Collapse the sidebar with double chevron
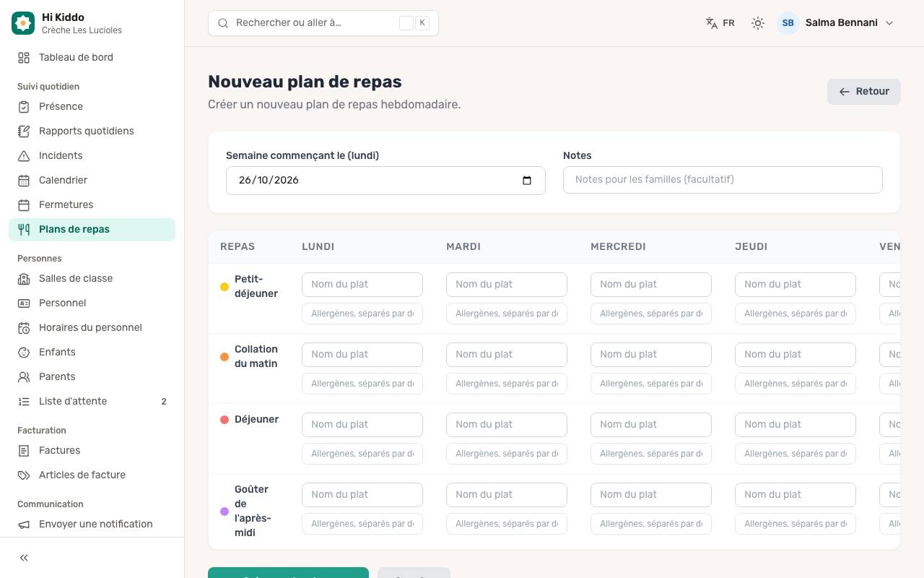 (24, 558)
